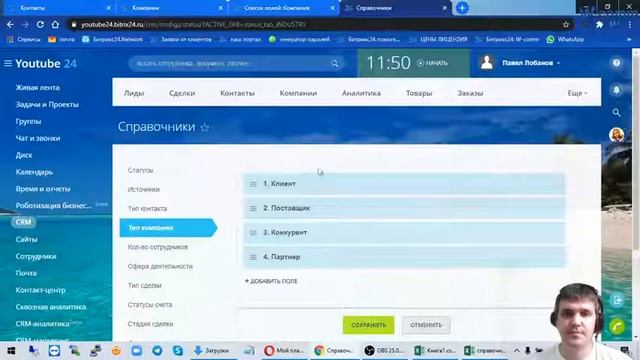Click the browser address bar URL
The height and width of the screenshot is (360, 640).
[x=193, y=24]
